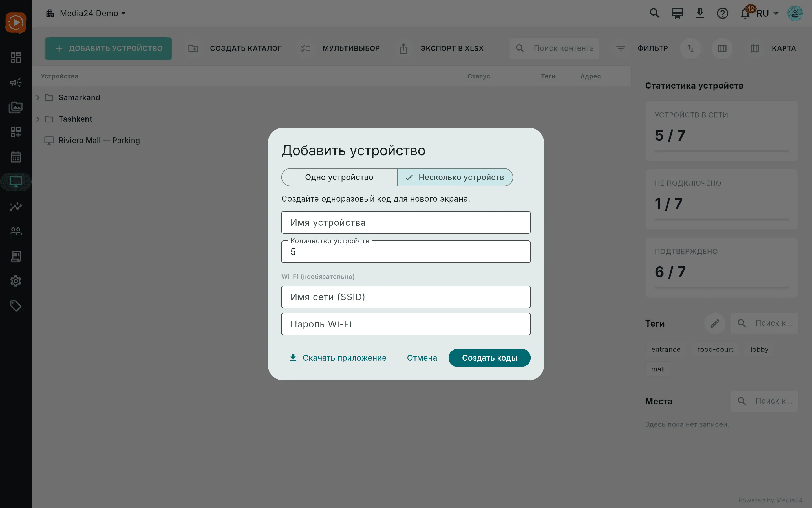Click the Media24 logo icon
The height and width of the screenshot is (508, 812).
click(16, 23)
